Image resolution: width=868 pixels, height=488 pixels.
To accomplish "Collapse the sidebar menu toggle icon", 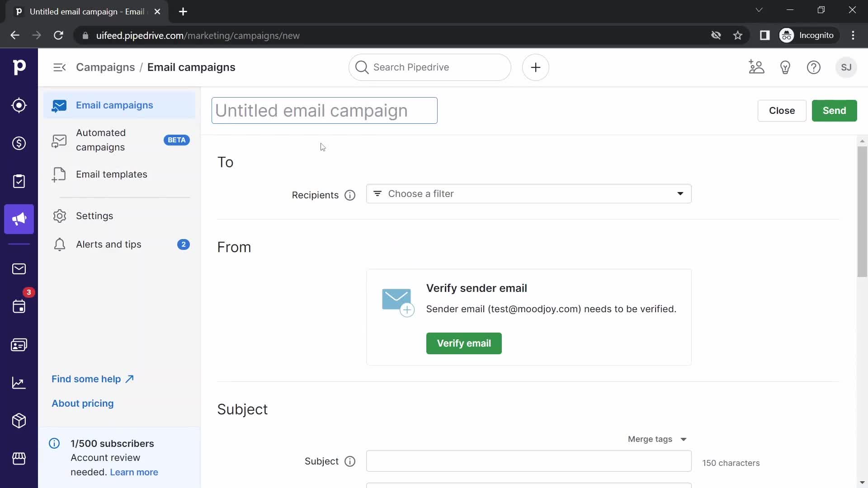I will 60,67.
